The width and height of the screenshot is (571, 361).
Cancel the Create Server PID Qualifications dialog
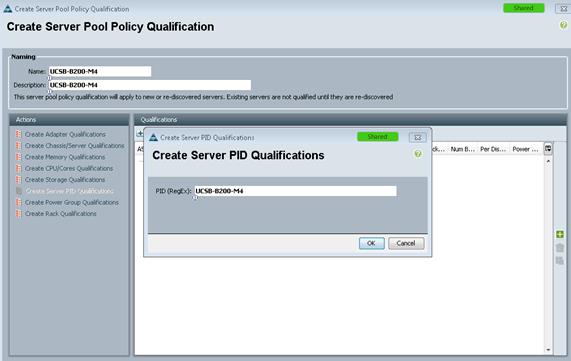pyautogui.click(x=406, y=243)
